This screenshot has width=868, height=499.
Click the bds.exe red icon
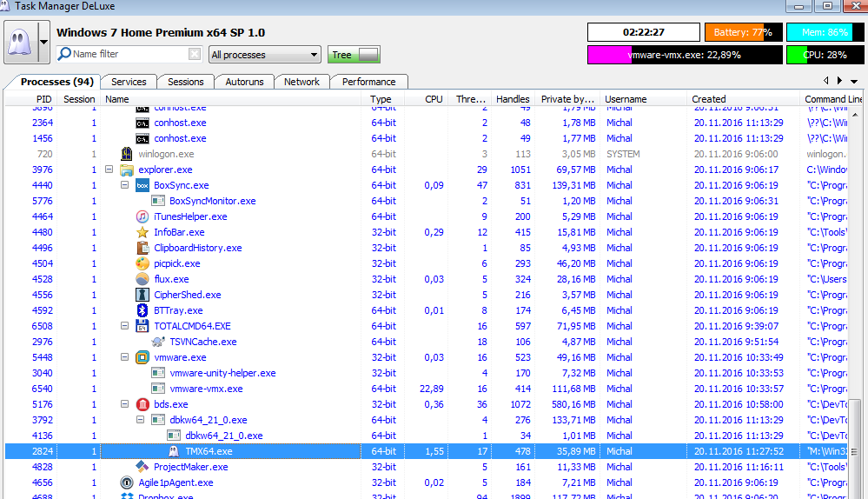[x=142, y=404]
